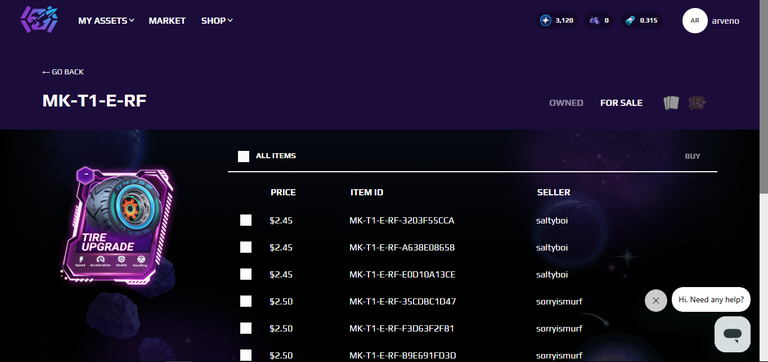The image size is (768, 362).
Task: Click the rocket logo in the header
Action: [39, 20]
